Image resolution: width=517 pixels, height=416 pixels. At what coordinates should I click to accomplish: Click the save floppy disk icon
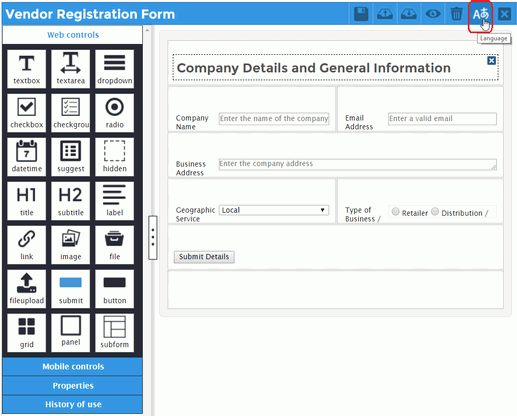coord(361,14)
